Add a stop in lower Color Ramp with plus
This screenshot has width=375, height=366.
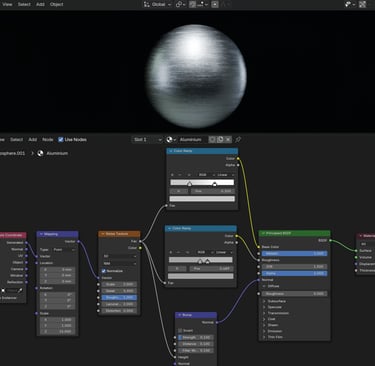pos(171,252)
